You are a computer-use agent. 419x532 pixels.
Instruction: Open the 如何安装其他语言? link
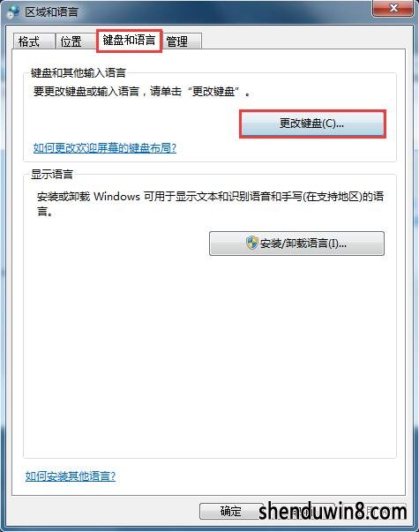click(71, 476)
